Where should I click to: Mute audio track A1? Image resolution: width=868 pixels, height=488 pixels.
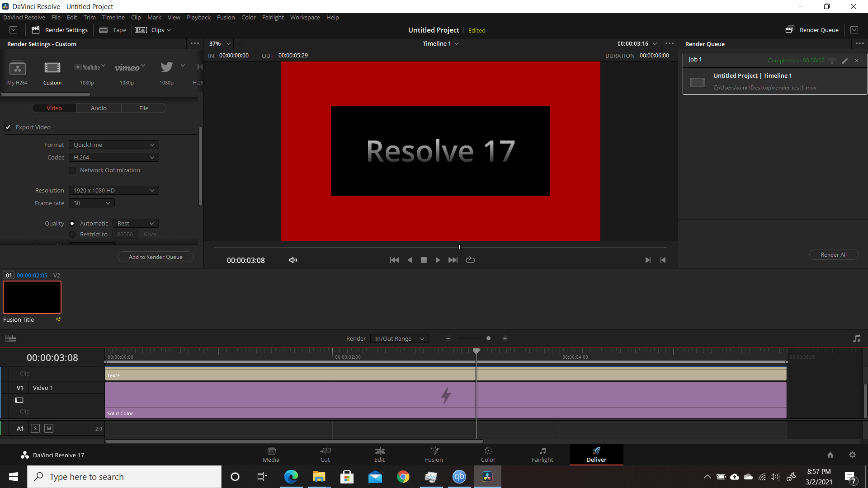49,428
